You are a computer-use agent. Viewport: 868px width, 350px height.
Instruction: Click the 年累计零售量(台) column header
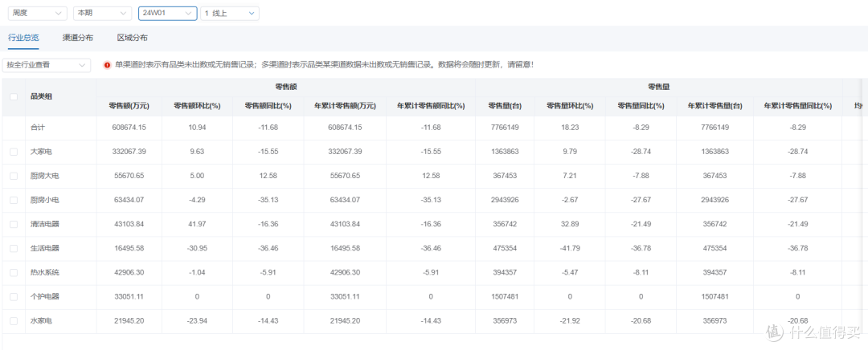pos(714,106)
